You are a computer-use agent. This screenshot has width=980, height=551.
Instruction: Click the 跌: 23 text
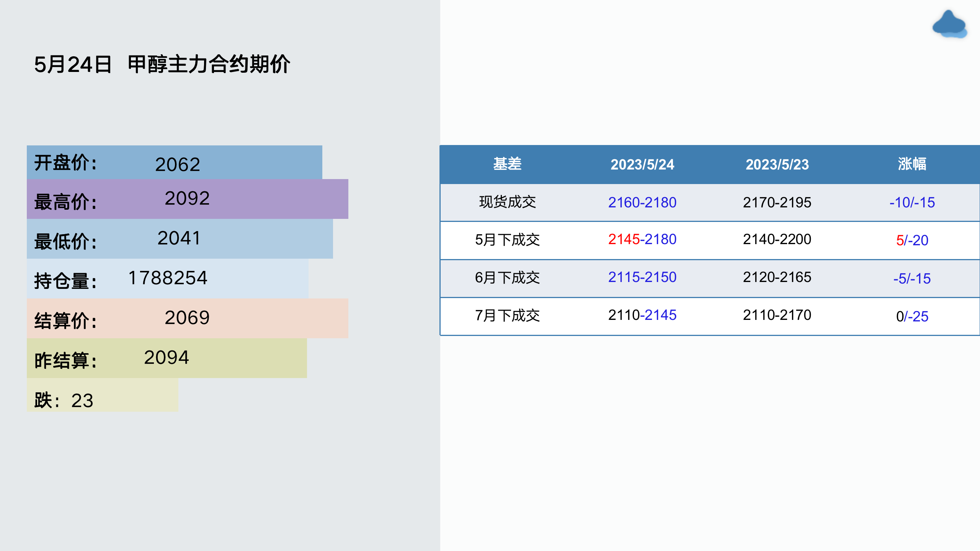pyautogui.click(x=64, y=401)
